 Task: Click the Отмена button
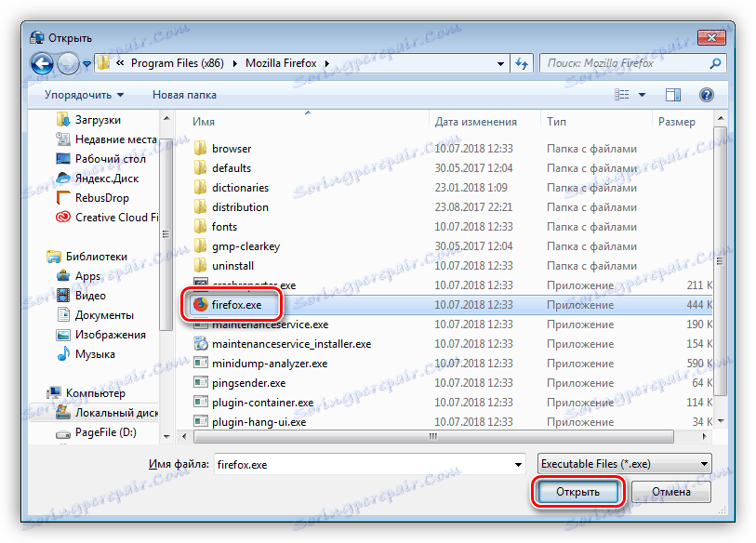pos(670,492)
